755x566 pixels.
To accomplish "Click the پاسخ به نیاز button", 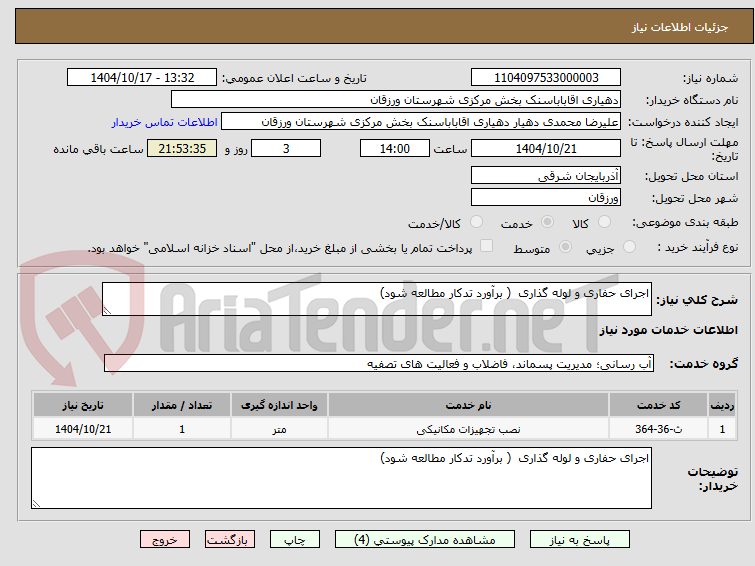I will click(x=579, y=540).
